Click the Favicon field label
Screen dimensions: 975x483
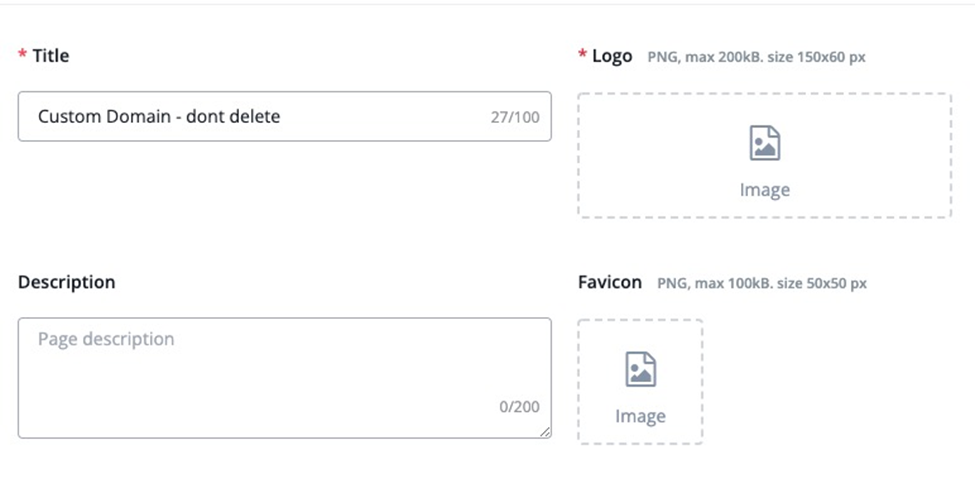610,282
